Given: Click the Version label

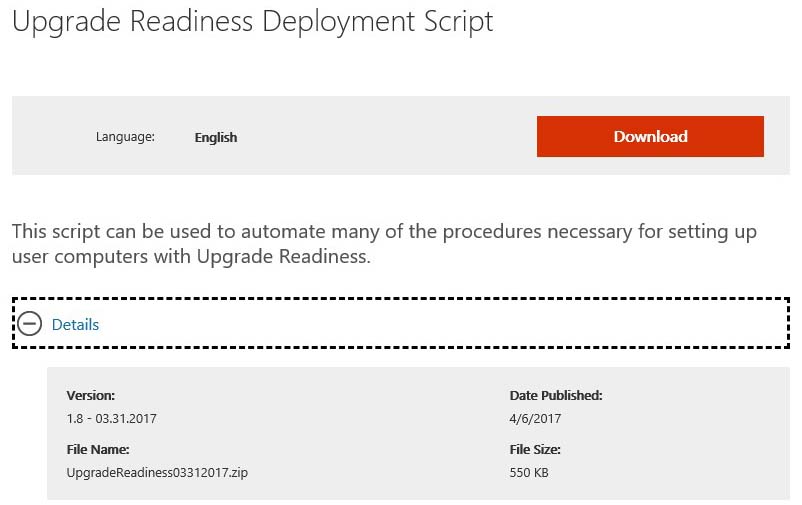Looking at the screenshot, I should (91, 395).
